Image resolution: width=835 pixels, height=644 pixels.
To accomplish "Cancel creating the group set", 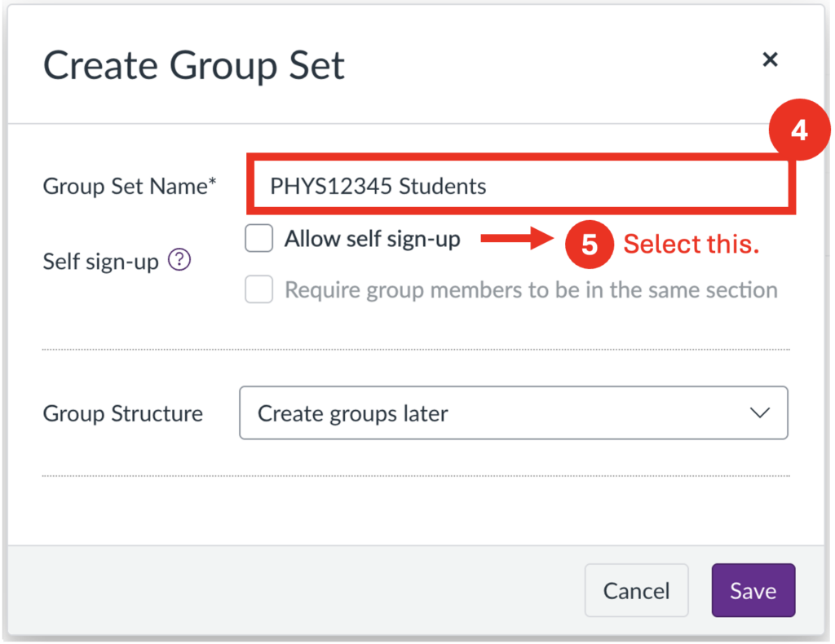I will pos(636,591).
